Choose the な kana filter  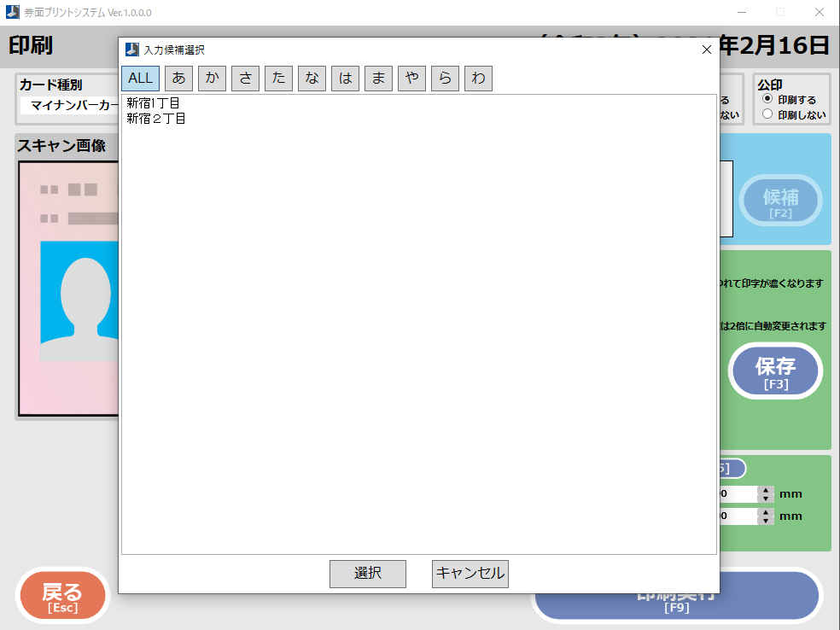312,79
